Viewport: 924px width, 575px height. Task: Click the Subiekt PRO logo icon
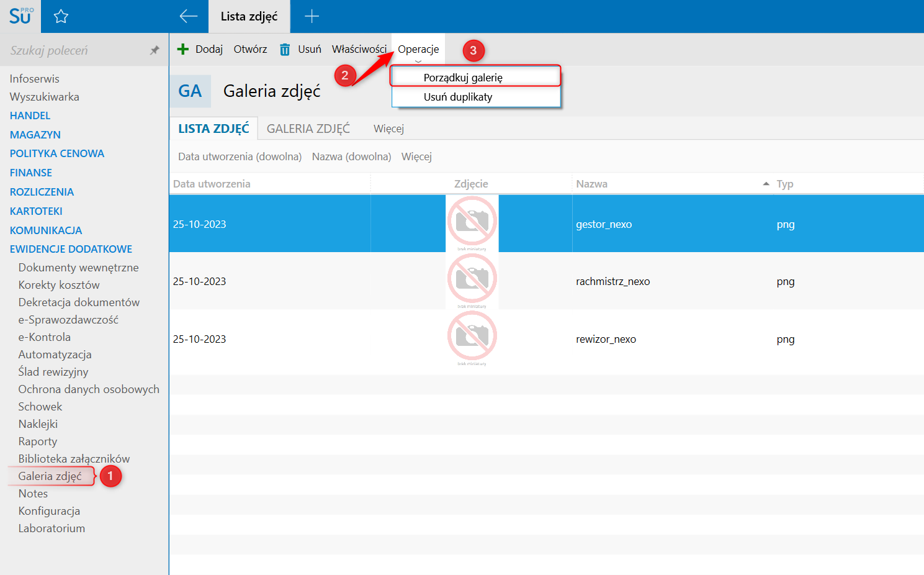20,16
